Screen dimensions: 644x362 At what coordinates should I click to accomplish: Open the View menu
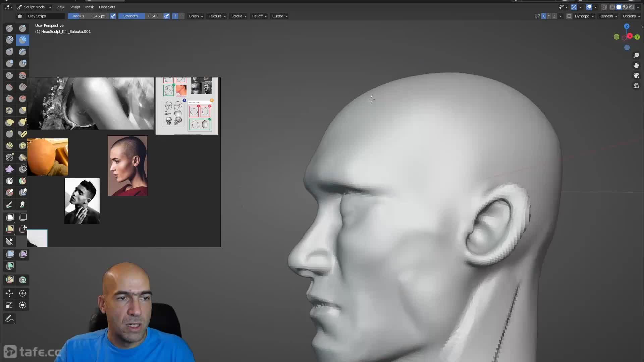coord(60,7)
